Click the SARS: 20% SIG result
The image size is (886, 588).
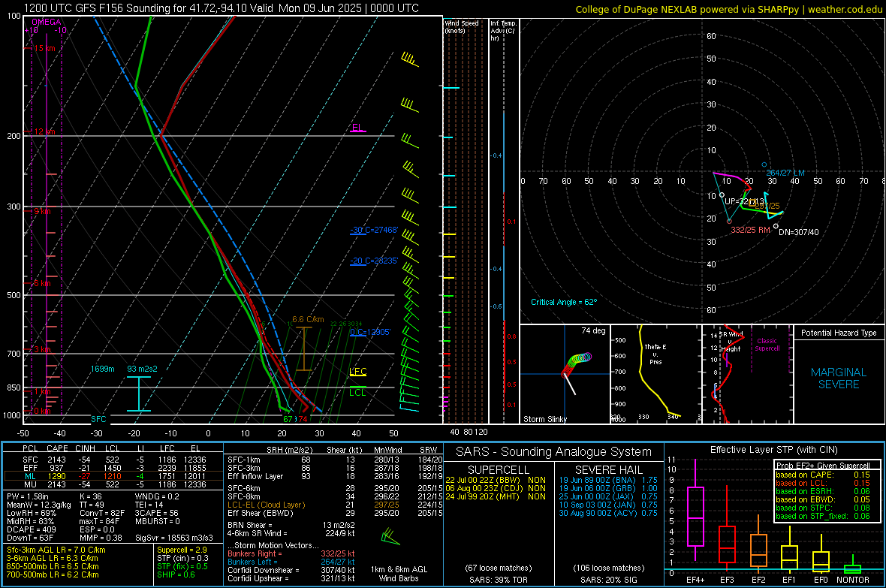608,580
